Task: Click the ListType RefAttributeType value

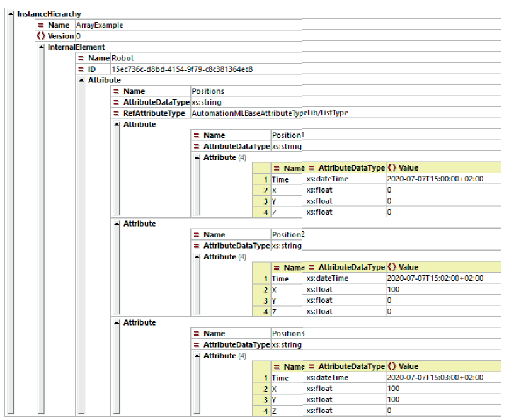Action: (270, 113)
